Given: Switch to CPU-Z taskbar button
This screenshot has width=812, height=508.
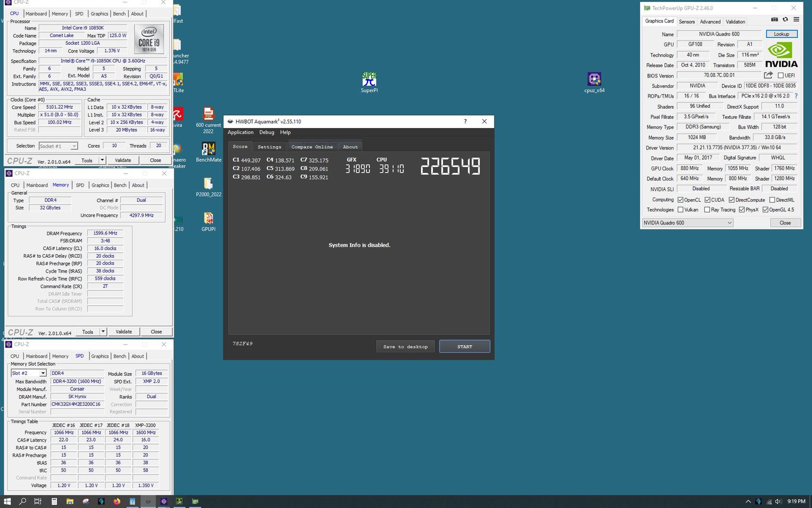Looking at the screenshot, I should click(x=164, y=501).
